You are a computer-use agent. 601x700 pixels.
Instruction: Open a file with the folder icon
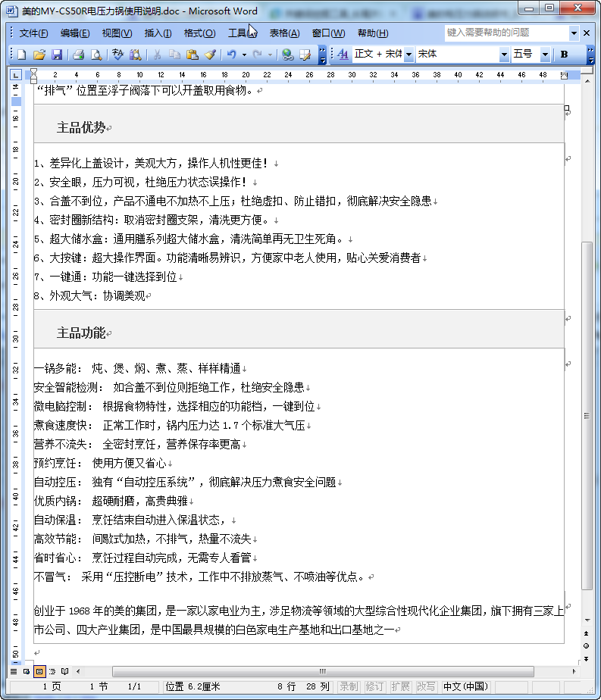pyautogui.click(x=39, y=55)
